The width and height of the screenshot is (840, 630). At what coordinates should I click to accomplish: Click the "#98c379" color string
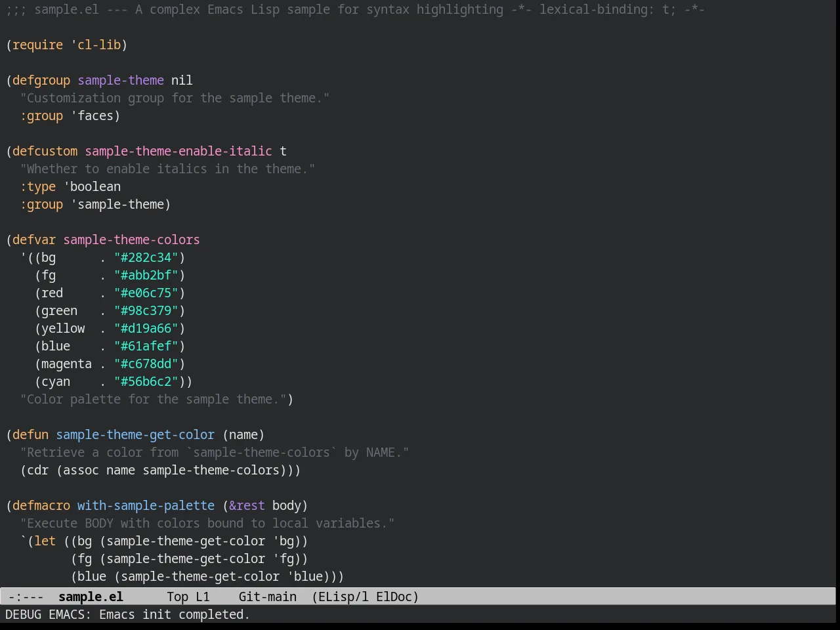point(146,310)
